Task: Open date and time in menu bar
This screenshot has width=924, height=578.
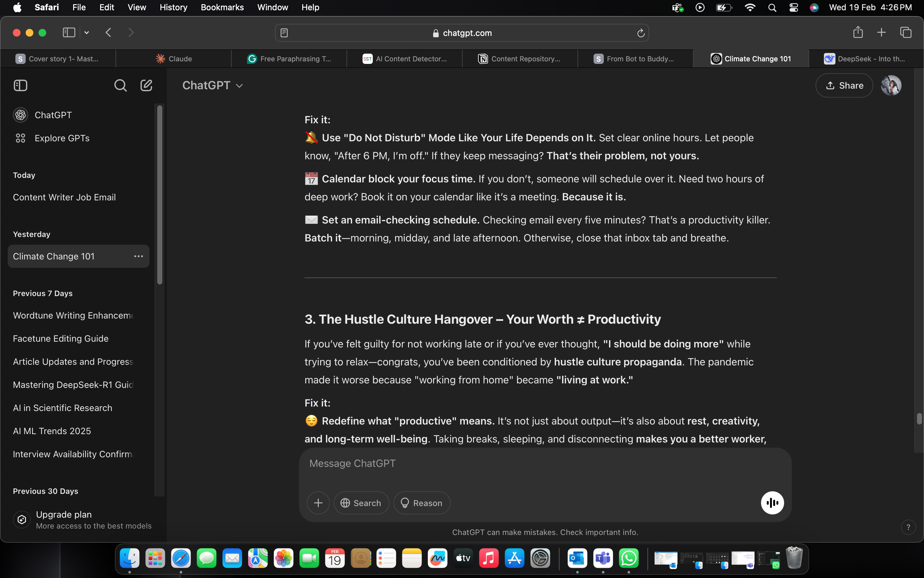Action: (870, 7)
